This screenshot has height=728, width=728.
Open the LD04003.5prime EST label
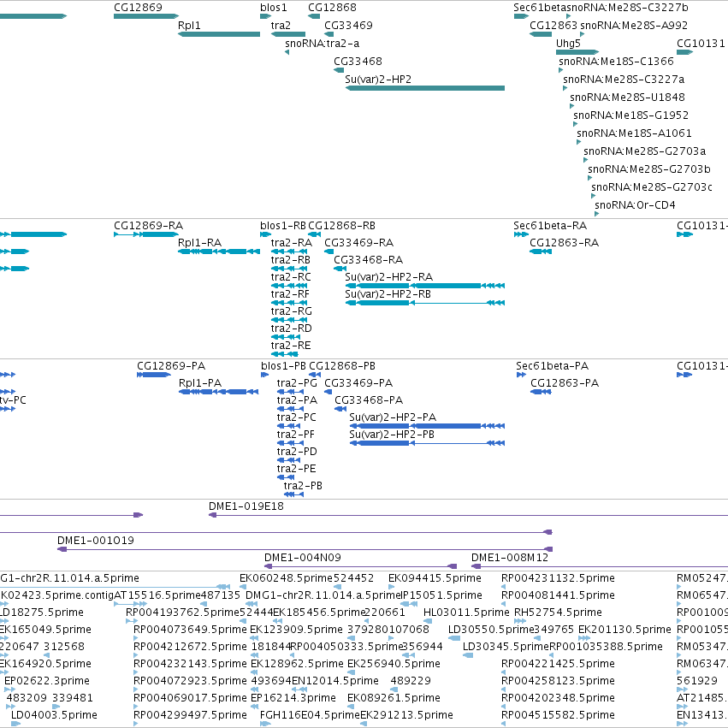tap(54, 715)
